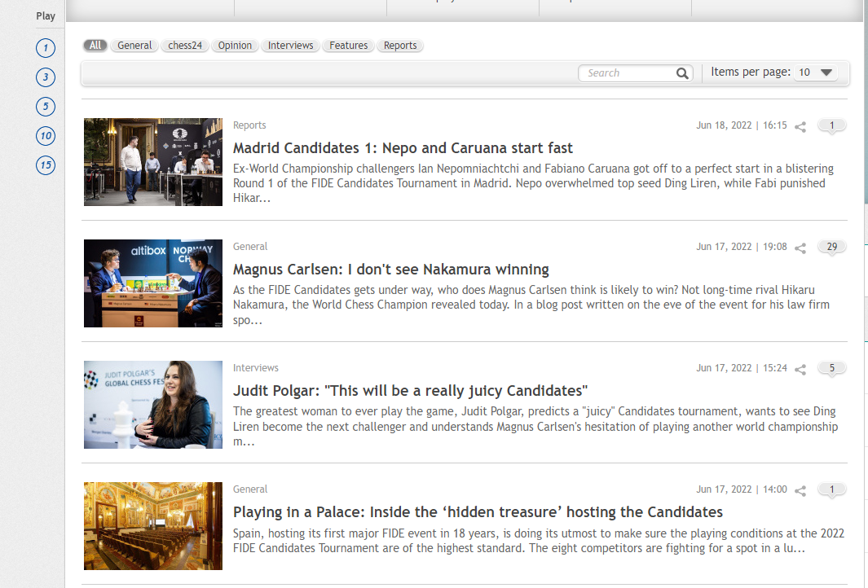This screenshot has width=868, height=588.
Task: Share the Judit Polgar interview article
Action: point(800,370)
